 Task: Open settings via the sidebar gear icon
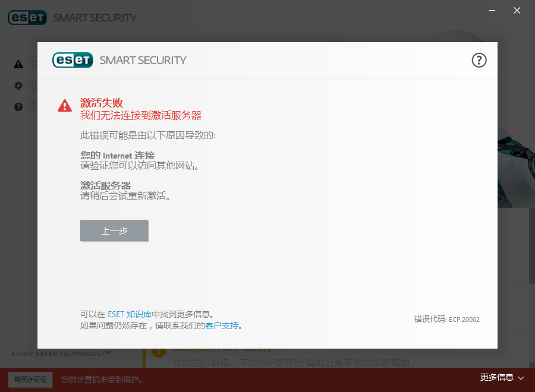pos(18,86)
